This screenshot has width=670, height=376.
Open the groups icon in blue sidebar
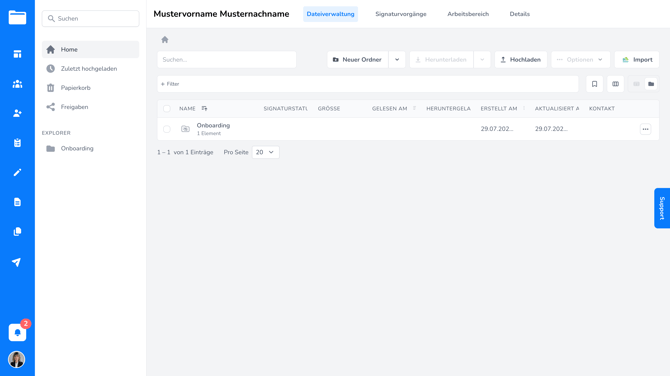[x=17, y=84]
